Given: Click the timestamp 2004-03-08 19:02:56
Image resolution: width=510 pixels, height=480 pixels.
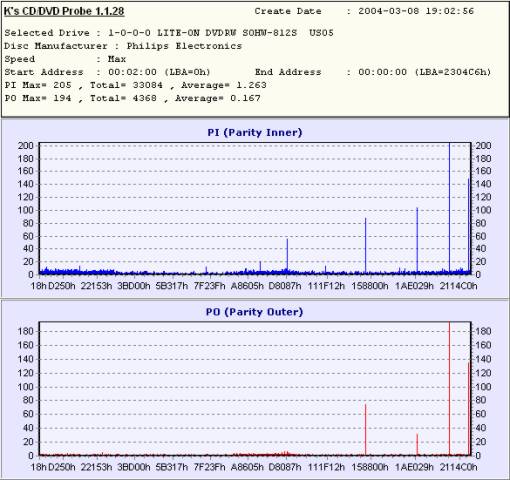Looking at the screenshot, I should 416,11.
